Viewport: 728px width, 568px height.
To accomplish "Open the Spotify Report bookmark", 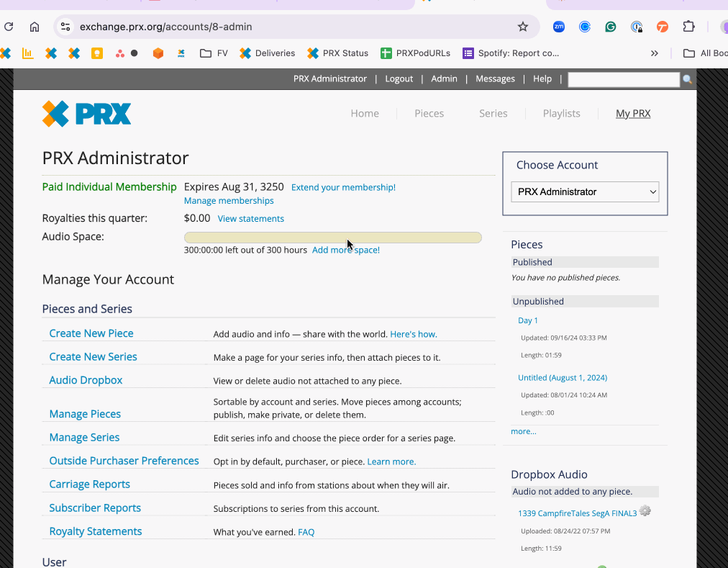I will click(x=511, y=53).
